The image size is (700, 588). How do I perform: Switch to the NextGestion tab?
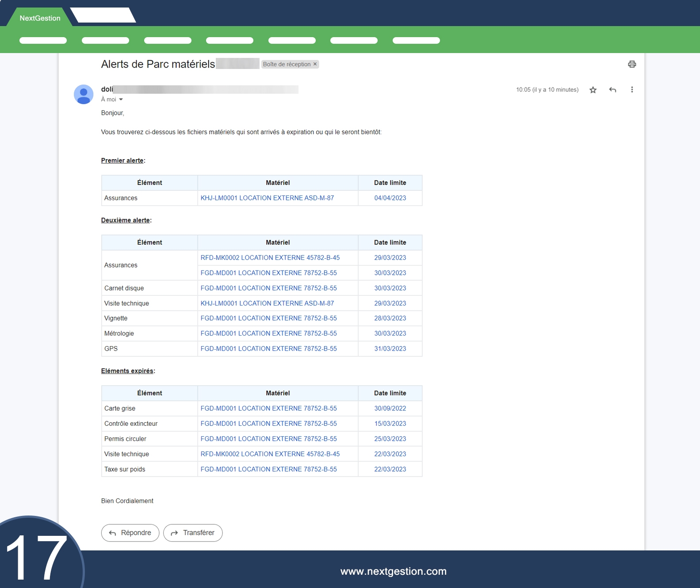pos(40,18)
